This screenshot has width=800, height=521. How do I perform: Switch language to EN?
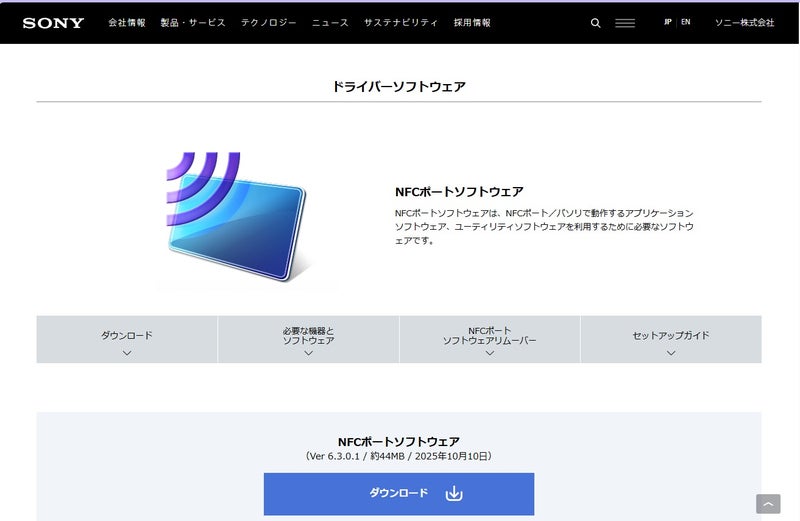click(685, 22)
